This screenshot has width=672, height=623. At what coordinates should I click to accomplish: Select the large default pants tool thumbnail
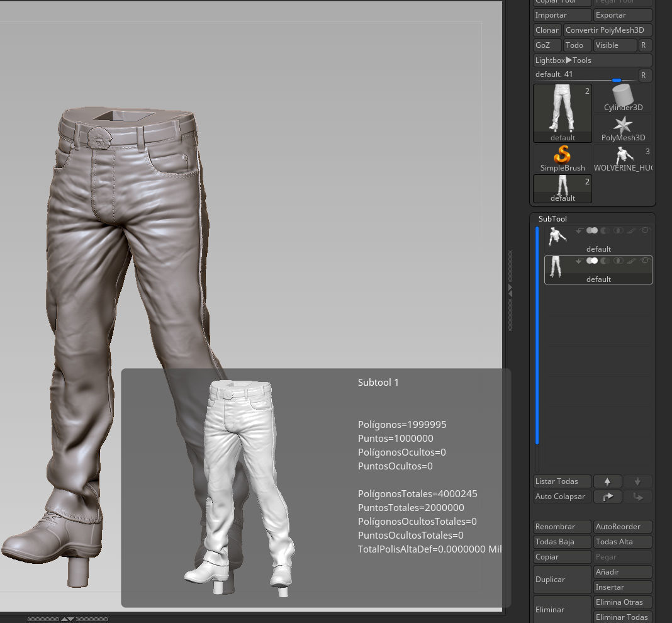(x=563, y=113)
